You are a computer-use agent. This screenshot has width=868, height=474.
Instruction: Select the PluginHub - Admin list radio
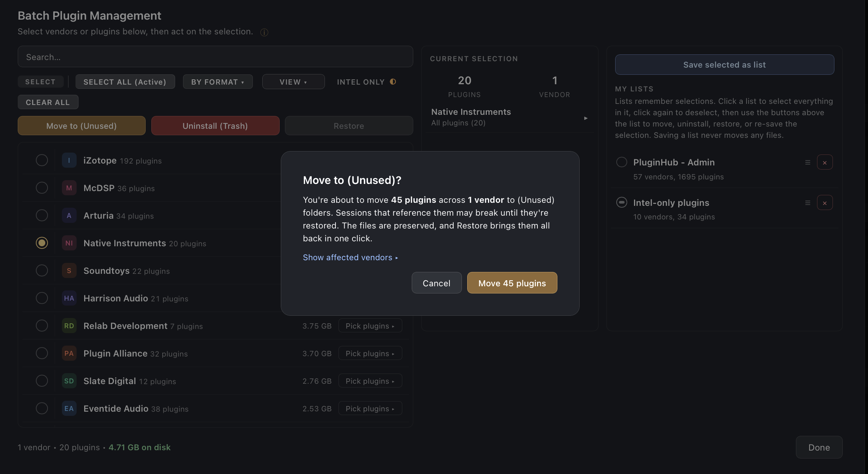622,162
